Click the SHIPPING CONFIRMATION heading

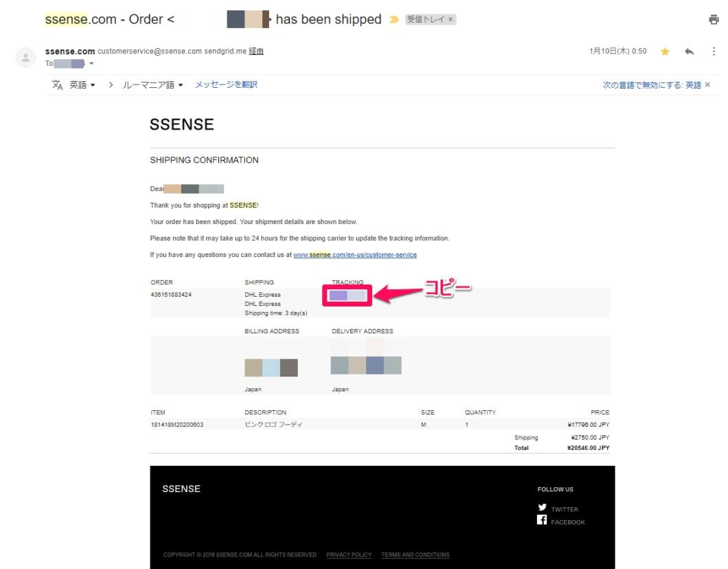coord(204,160)
